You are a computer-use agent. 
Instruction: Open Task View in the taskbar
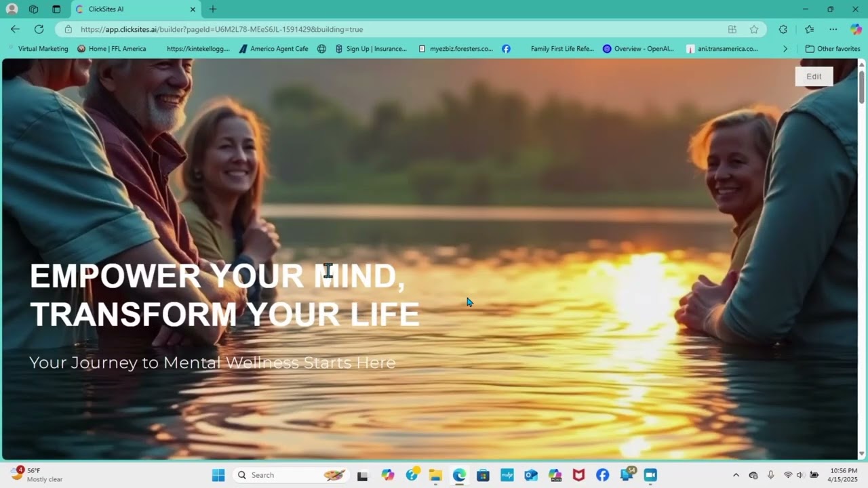coord(362,475)
